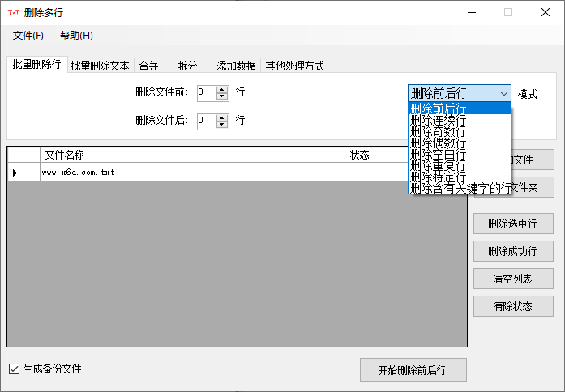Decrease the 删除文件后 row count spinner
565x392 pixels.
[x=222, y=125]
